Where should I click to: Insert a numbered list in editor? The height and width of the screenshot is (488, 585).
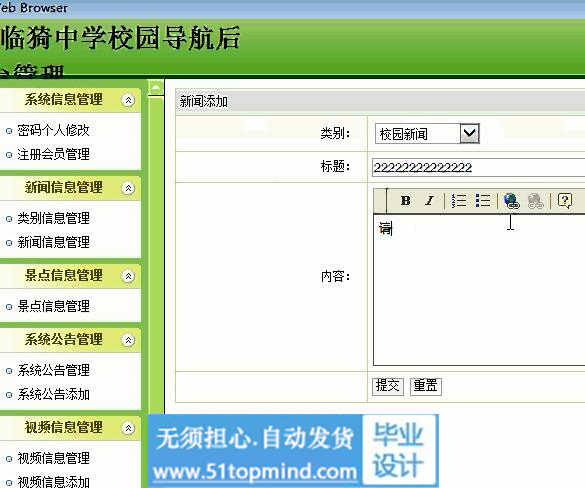pyautogui.click(x=459, y=201)
